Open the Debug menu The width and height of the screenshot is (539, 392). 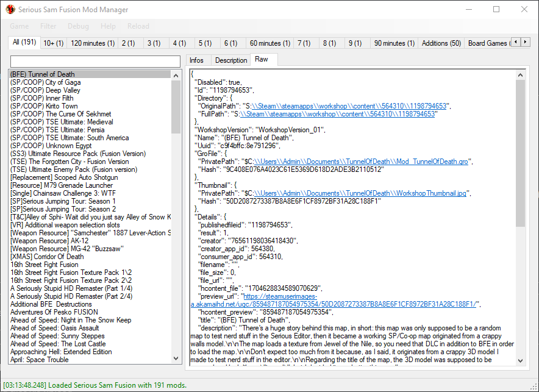(x=78, y=26)
